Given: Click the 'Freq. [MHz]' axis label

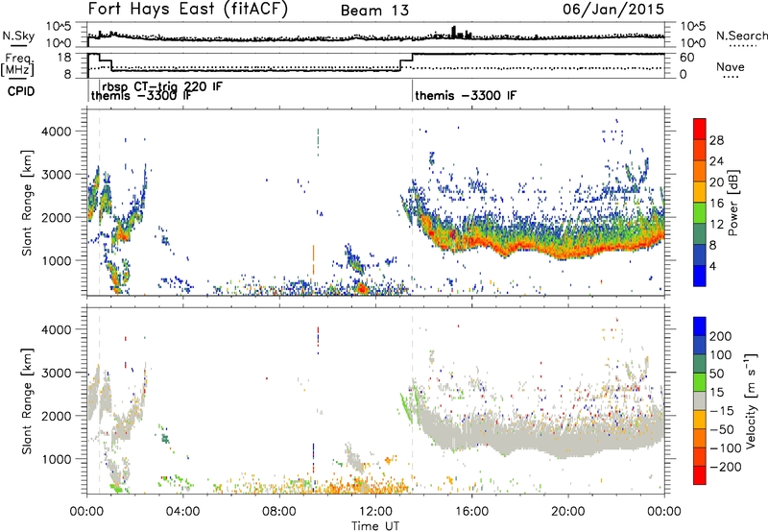Looking at the screenshot, I should (17, 64).
